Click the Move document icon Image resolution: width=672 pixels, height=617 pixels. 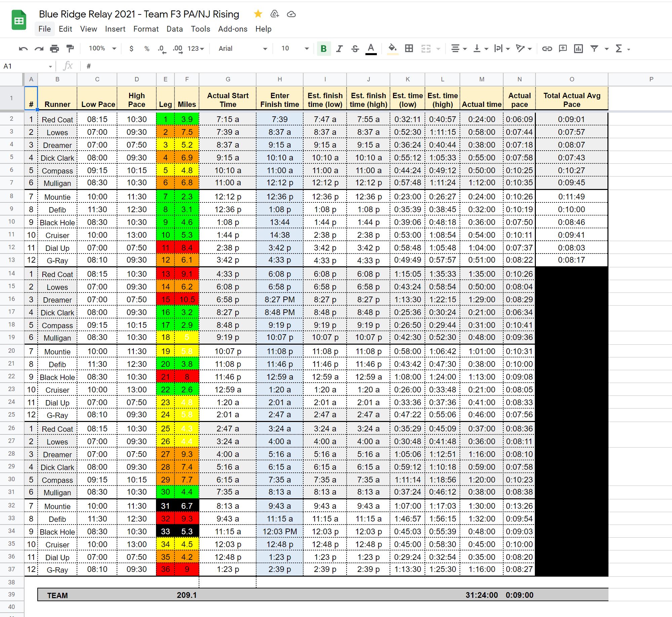click(275, 14)
